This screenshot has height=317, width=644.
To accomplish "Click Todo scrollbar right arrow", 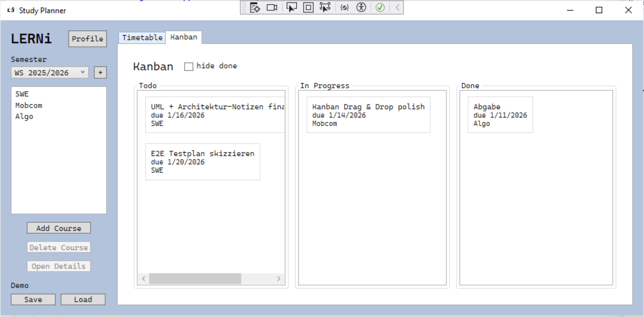I will (279, 279).
